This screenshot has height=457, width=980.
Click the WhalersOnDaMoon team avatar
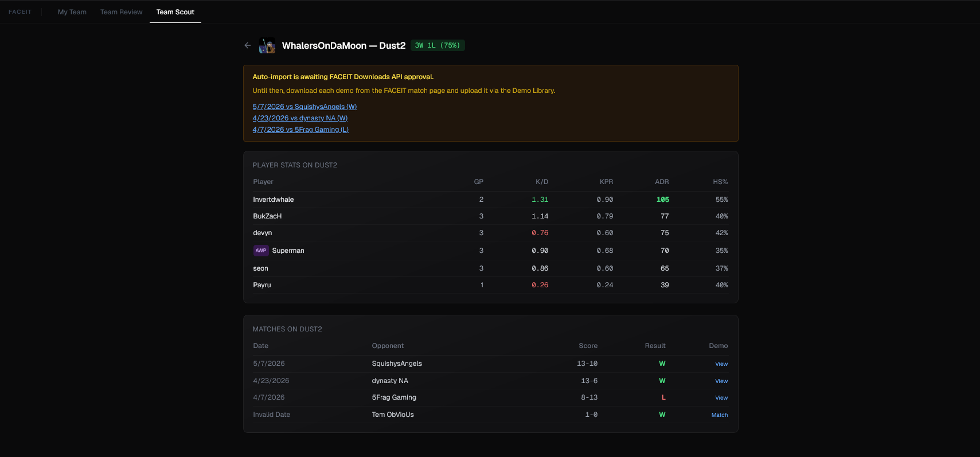tap(267, 45)
